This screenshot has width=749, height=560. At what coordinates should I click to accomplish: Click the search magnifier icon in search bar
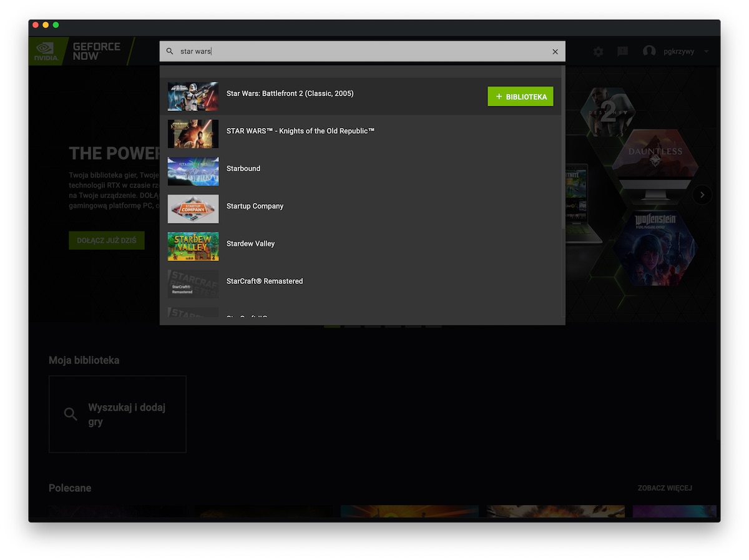click(170, 51)
